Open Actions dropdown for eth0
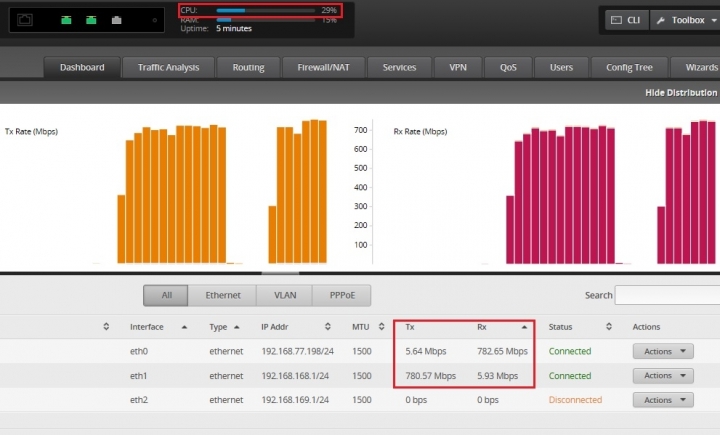 click(663, 351)
